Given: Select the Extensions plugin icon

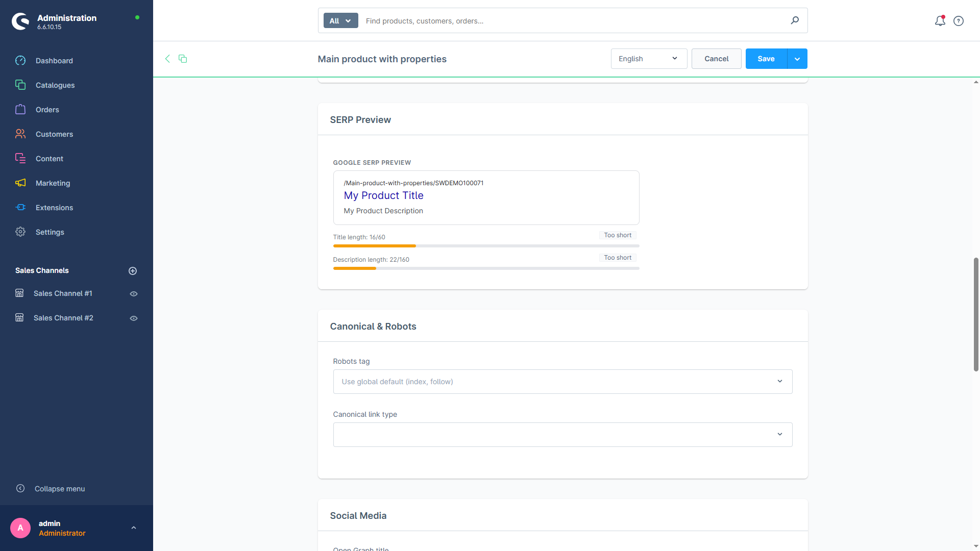Looking at the screenshot, I should (20, 207).
